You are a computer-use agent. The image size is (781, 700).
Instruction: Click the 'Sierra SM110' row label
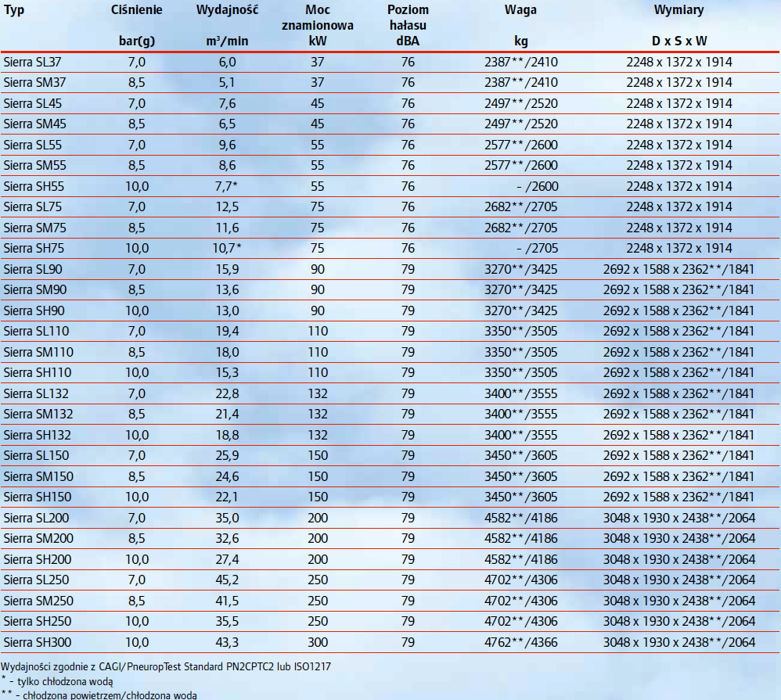(38, 353)
